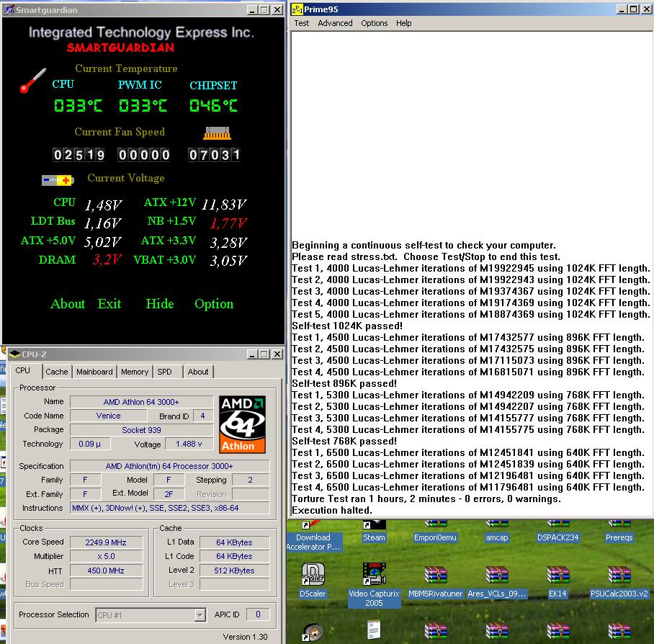The image size is (654, 644).
Task: Click the Core Speed 2249.9 MHz value
Action: (106, 542)
